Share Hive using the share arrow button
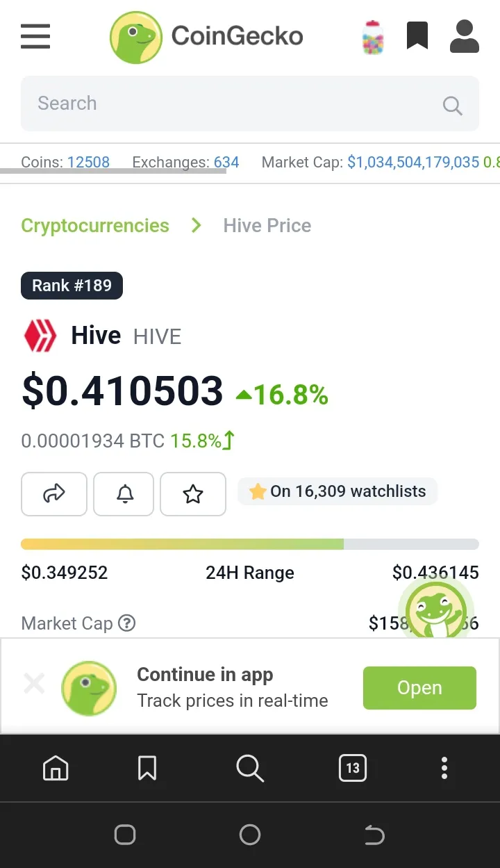Image resolution: width=500 pixels, height=868 pixels. 54,494
